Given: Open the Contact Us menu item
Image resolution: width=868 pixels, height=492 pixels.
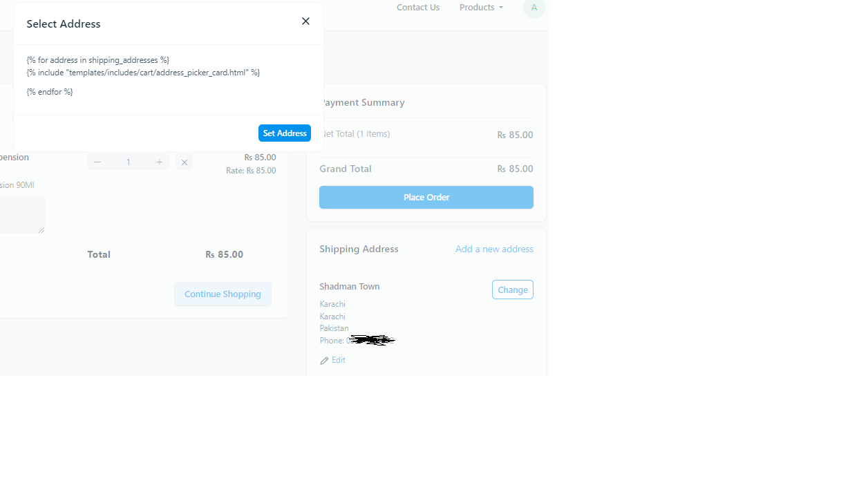Looking at the screenshot, I should tap(417, 8).
